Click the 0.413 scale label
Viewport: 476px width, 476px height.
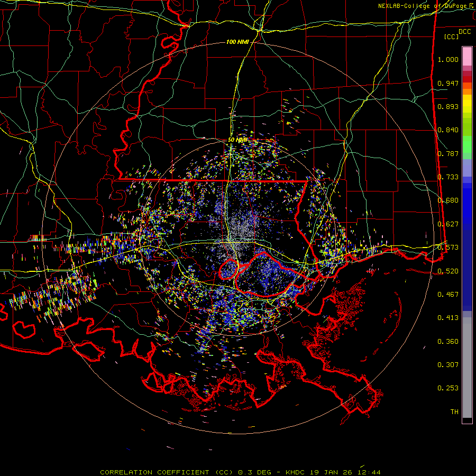click(x=448, y=318)
